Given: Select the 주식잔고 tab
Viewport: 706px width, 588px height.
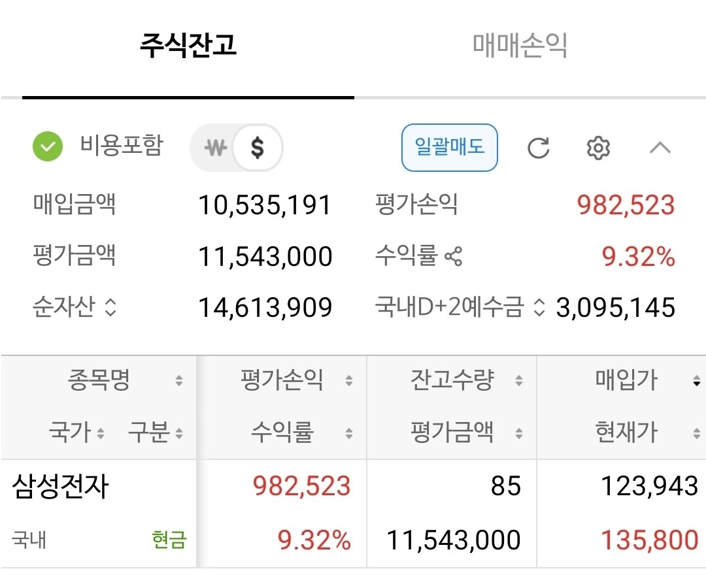Looking at the screenshot, I should pyautogui.click(x=188, y=46).
